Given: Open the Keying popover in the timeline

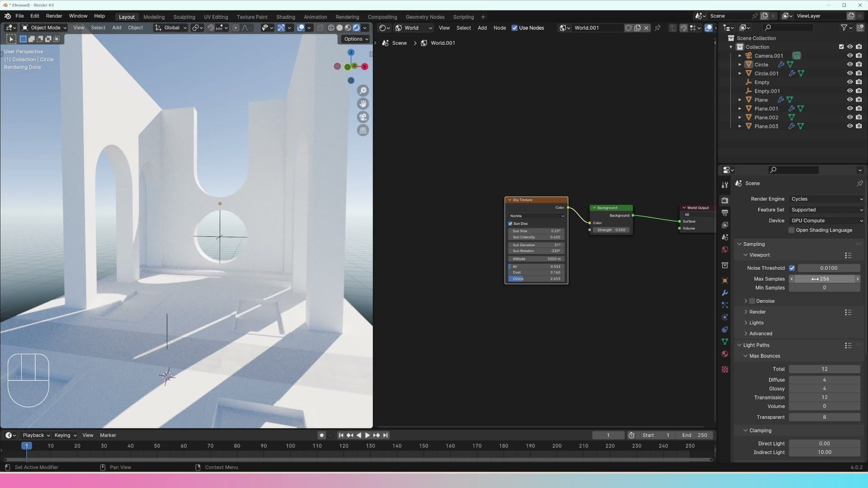Looking at the screenshot, I should click(65, 435).
